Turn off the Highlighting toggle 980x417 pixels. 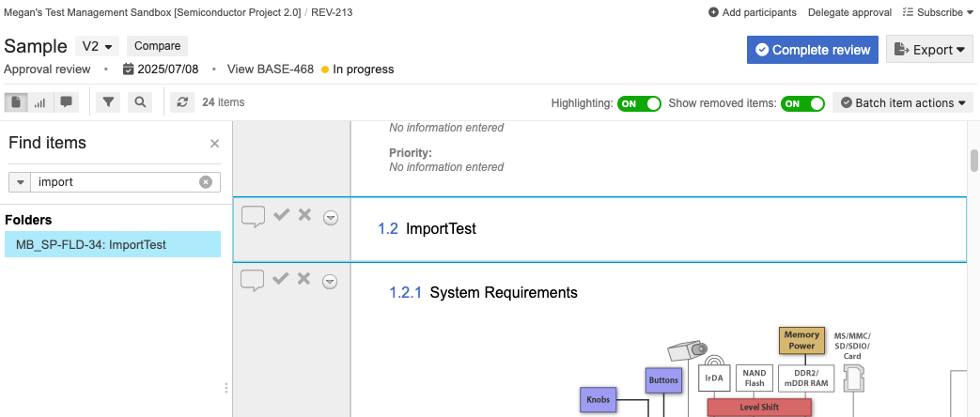639,103
